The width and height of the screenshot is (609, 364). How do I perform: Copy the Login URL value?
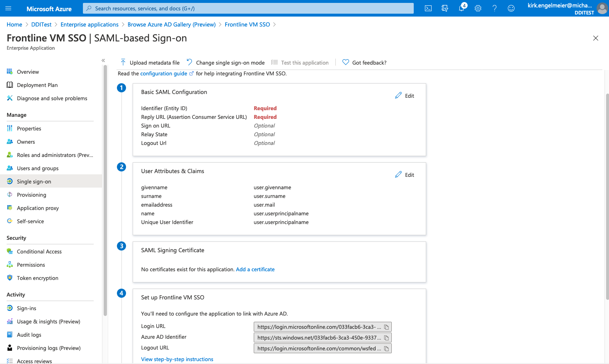[x=386, y=327]
